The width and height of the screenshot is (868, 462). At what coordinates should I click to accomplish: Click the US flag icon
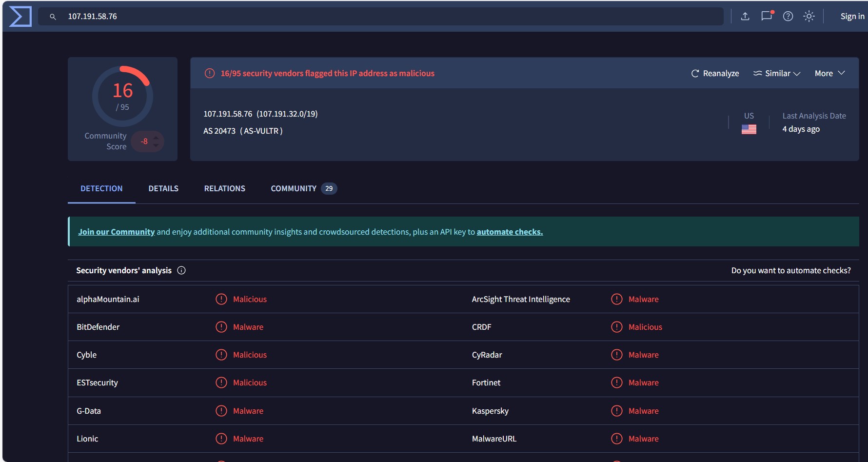pyautogui.click(x=749, y=129)
